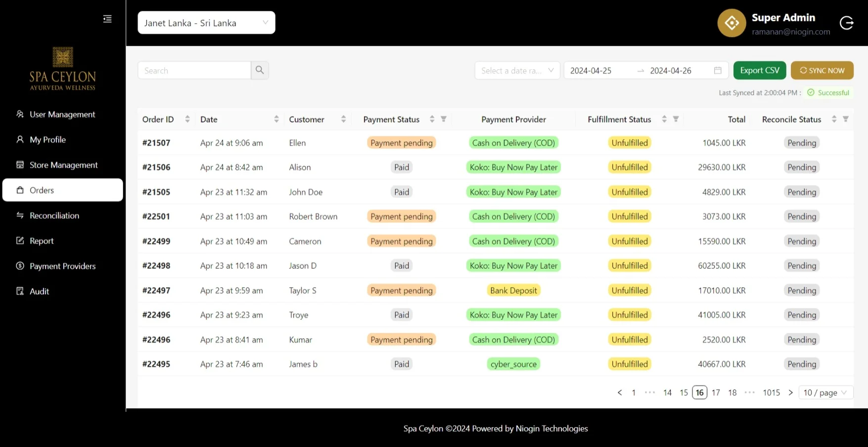Open the Janet Lanka store dropdown
The image size is (868, 447).
point(206,23)
